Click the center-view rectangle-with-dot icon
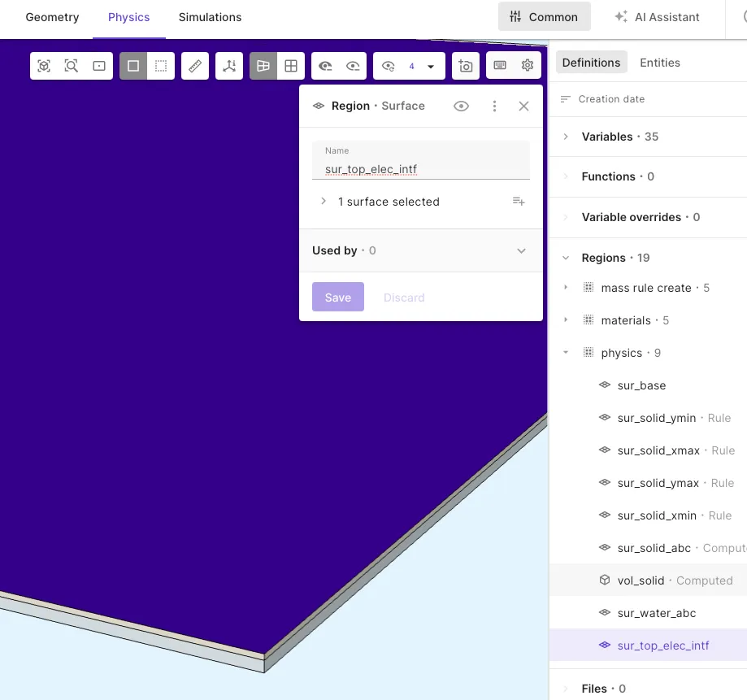The image size is (747, 700). [99, 66]
